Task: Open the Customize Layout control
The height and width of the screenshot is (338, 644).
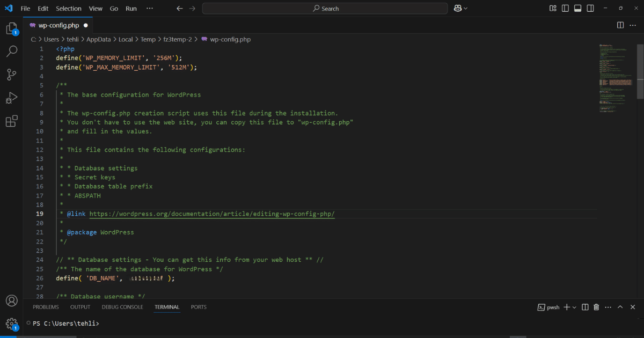Action: [x=553, y=9]
